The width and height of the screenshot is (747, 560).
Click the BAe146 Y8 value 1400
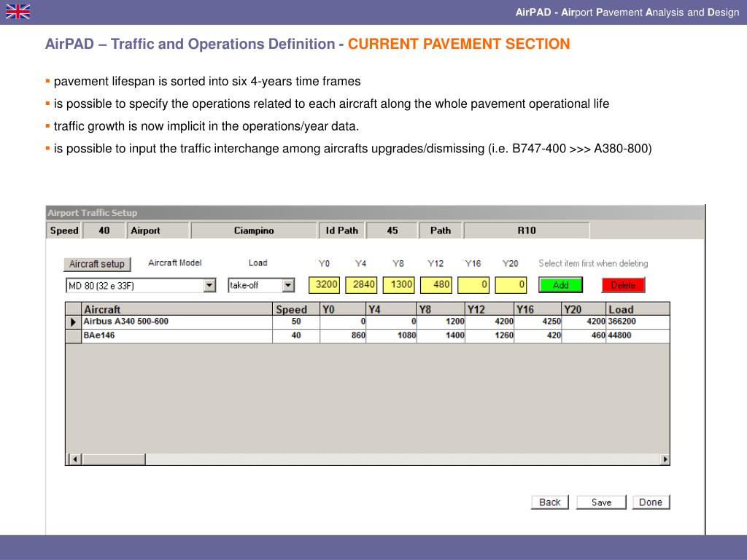(x=455, y=335)
